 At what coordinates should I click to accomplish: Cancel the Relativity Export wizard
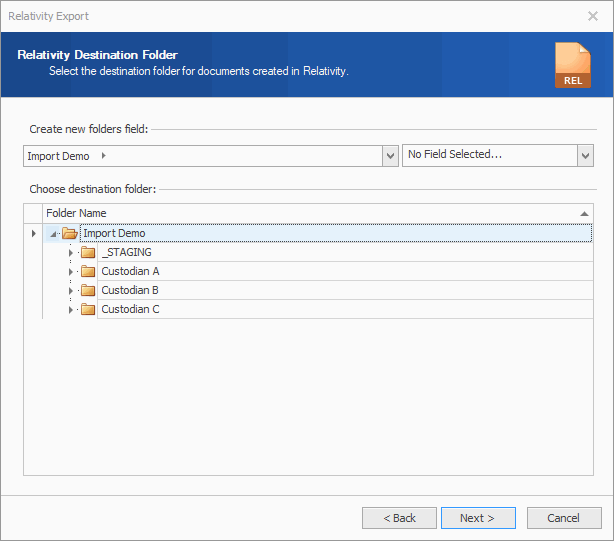565,518
